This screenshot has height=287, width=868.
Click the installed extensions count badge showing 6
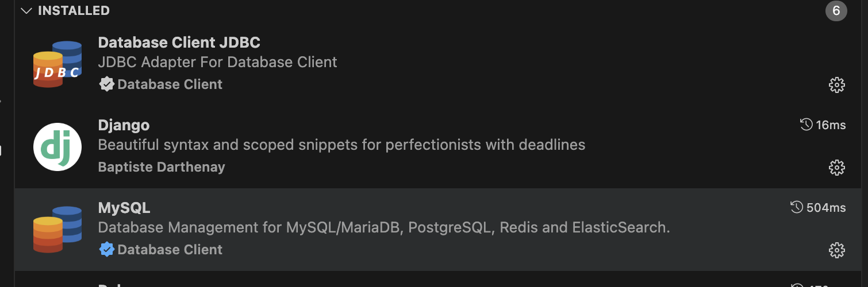click(836, 11)
